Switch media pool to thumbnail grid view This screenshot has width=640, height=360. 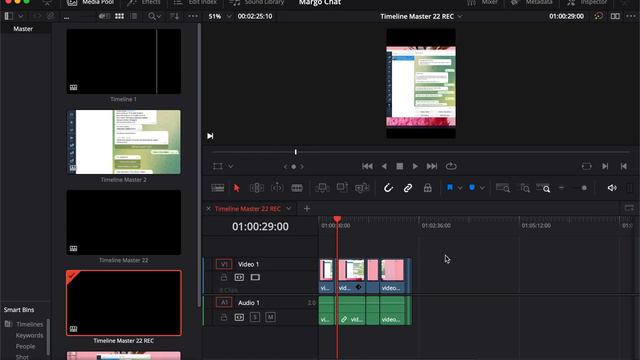click(x=119, y=16)
